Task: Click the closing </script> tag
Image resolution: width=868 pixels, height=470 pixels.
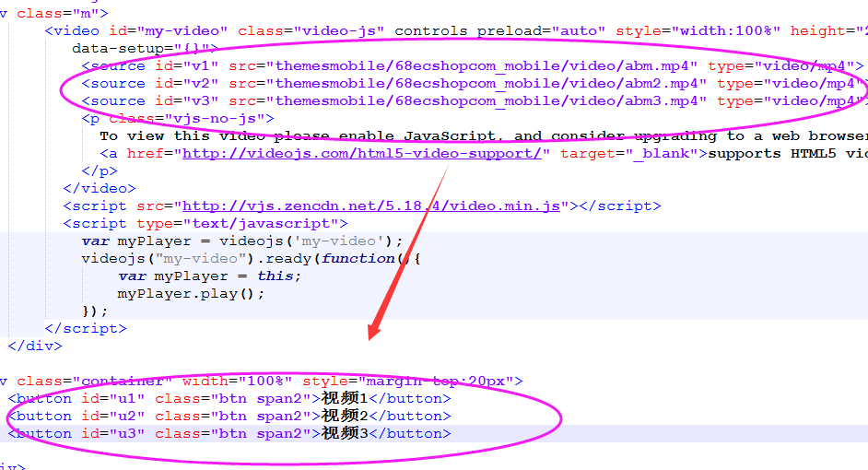Action: point(86,329)
